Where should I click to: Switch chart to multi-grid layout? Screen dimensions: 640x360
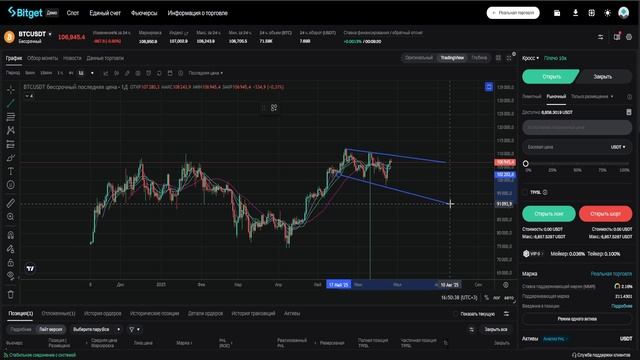(498, 58)
